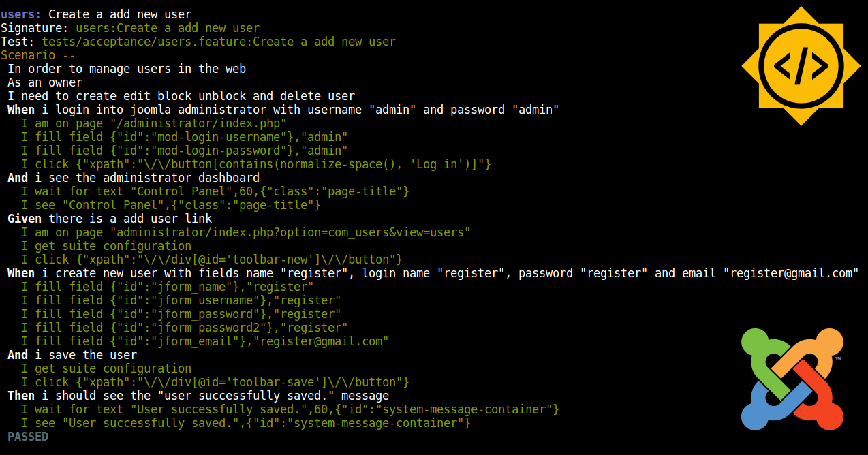
Task: Select the "users:" title line at the top
Action: (95, 14)
